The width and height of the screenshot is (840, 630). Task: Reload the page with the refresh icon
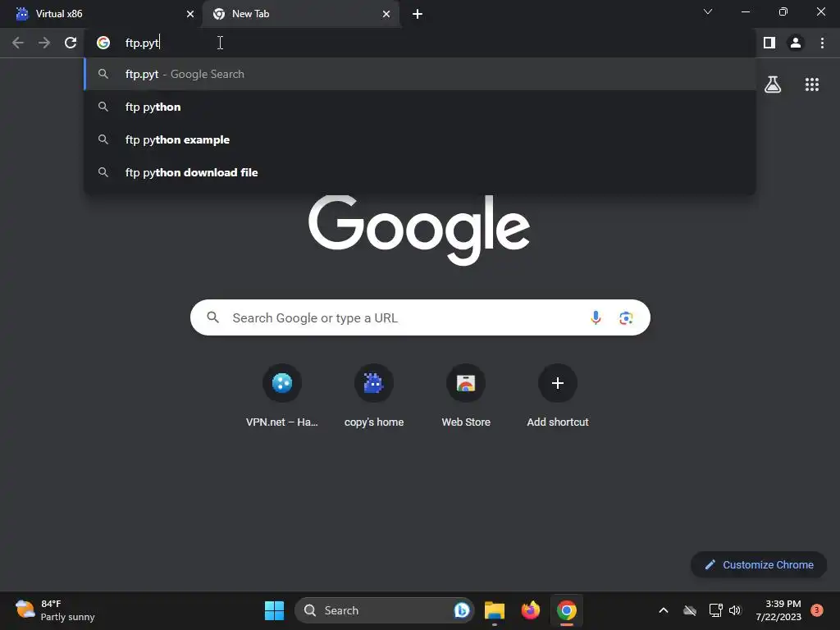click(71, 43)
